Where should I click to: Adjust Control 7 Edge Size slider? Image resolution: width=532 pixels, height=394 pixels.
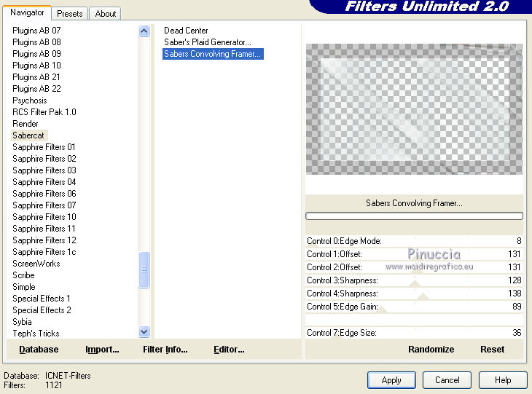414,333
